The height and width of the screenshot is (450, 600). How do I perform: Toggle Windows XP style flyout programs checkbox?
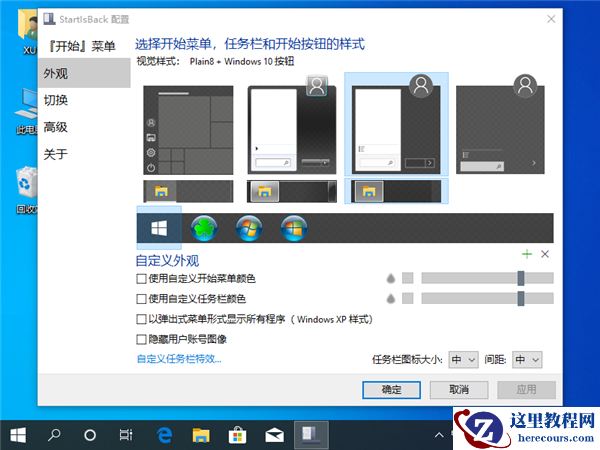pos(141,319)
